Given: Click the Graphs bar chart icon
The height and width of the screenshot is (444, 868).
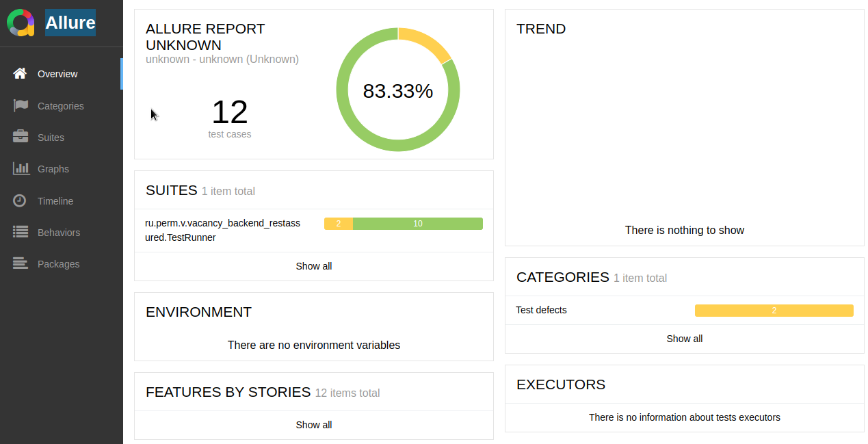Looking at the screenshot, I should point(21,168).
